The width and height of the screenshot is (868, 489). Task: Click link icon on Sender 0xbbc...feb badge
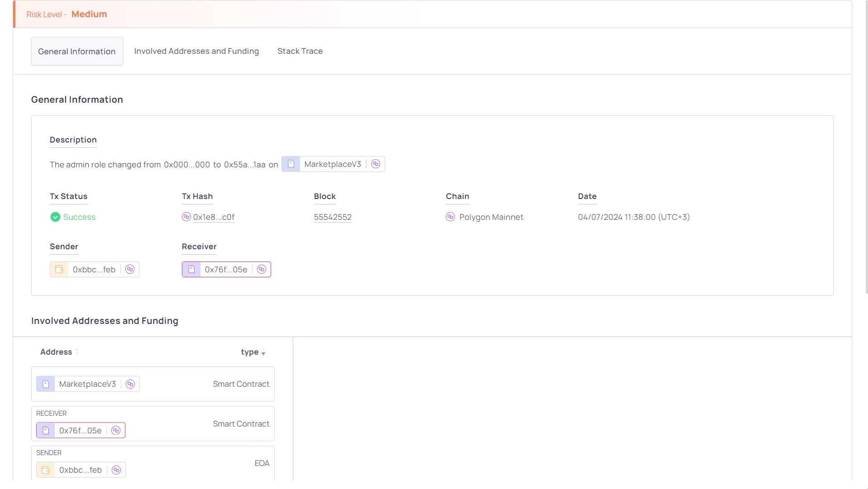click(x=130, y=270)
